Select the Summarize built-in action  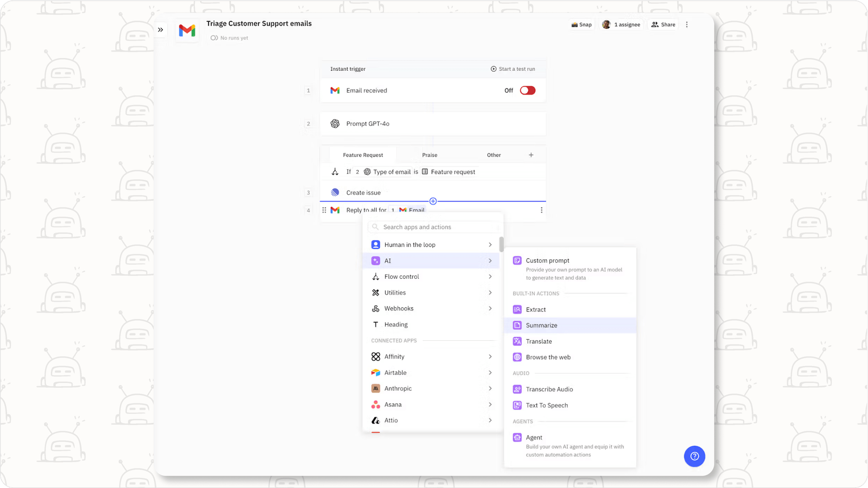click(541, 325)
